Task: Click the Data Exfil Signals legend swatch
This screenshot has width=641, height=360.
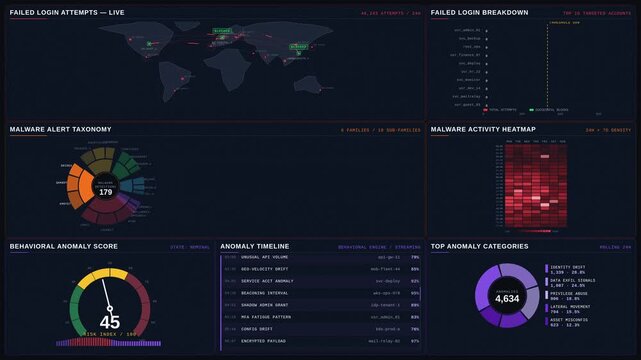Action: click(547, 282)
